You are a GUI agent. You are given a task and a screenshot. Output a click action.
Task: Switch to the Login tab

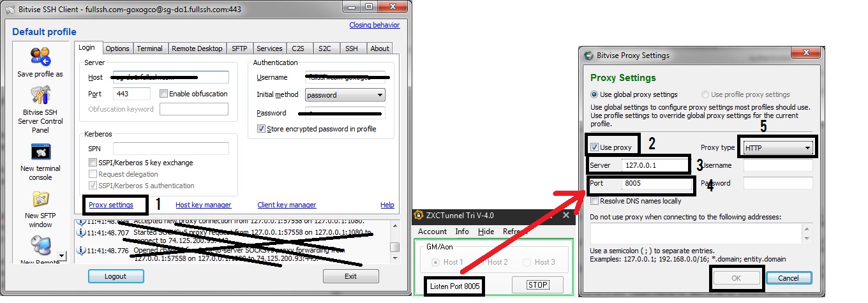(87, 48)
